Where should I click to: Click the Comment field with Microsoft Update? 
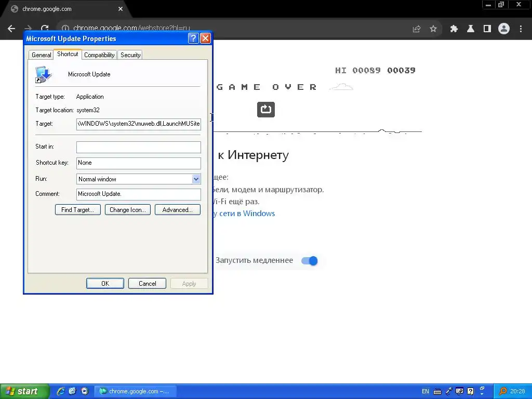[x=138, y=194]
